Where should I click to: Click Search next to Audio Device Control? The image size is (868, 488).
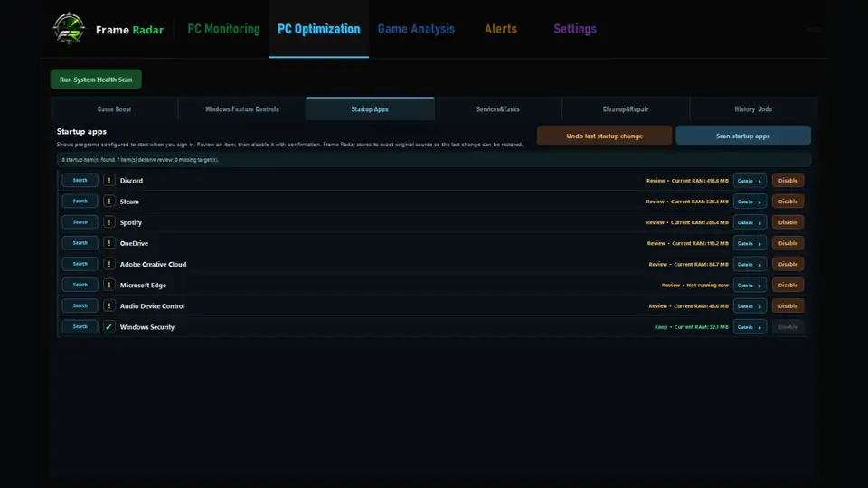[80, 305]
